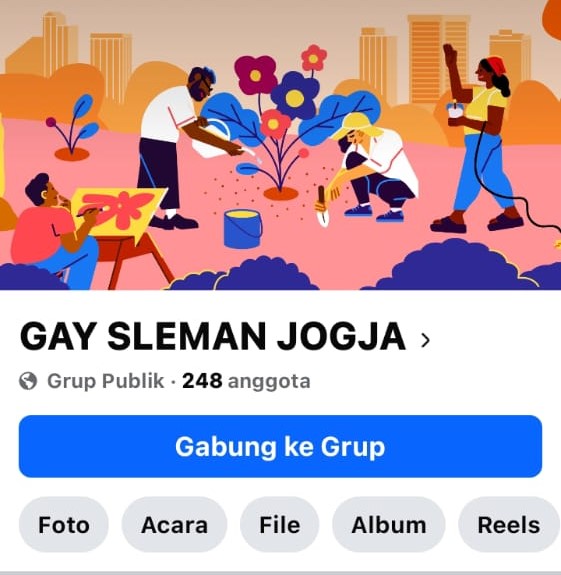Tap the Gabung ke Grup button
The width and height of the screenshot is (561, 575).
(x=280, y=446)
